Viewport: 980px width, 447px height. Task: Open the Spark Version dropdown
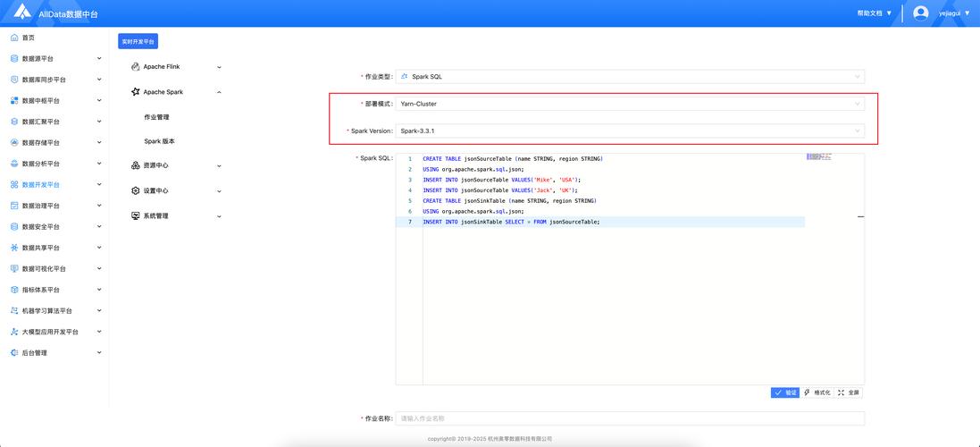pyautogui.click(x=630, y=131)
